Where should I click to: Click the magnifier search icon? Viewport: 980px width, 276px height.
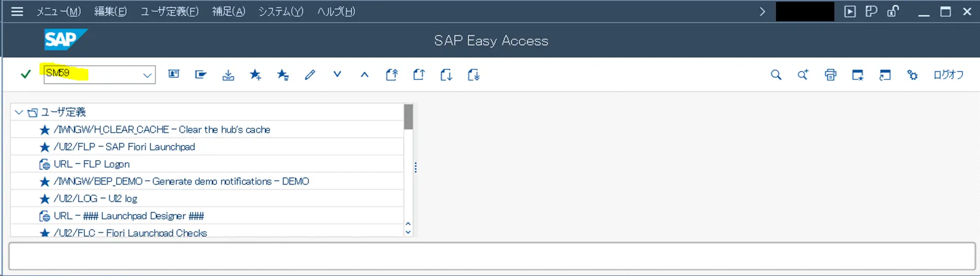pos(776,75)
